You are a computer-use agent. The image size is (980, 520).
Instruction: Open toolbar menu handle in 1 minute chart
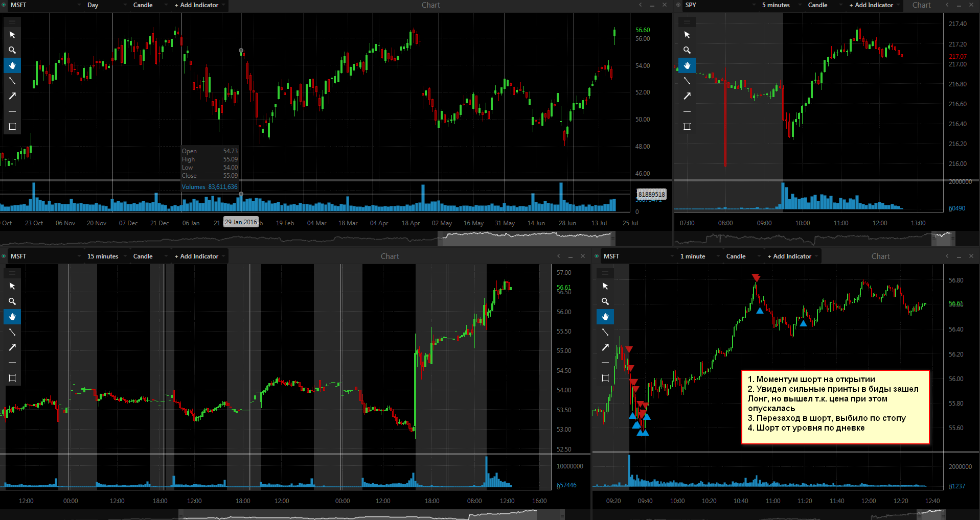[605, 273]
